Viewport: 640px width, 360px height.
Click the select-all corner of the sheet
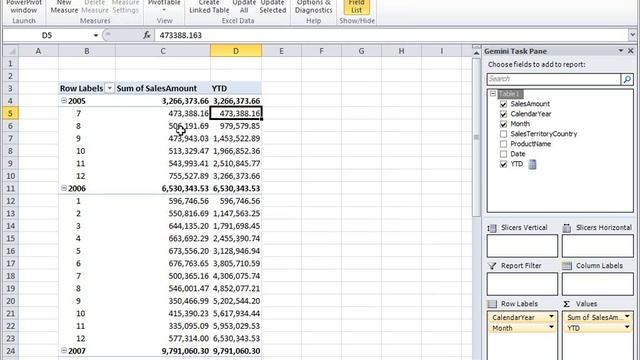(x=11, y=51)
